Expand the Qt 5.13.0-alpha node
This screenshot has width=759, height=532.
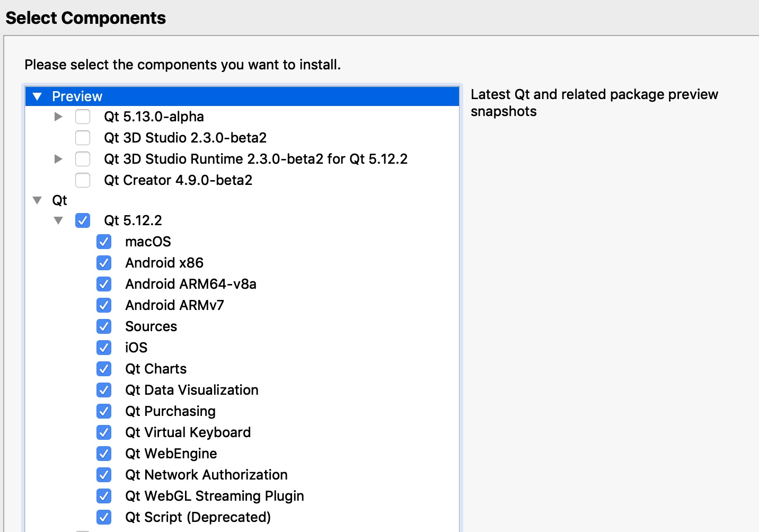(58, 117)
